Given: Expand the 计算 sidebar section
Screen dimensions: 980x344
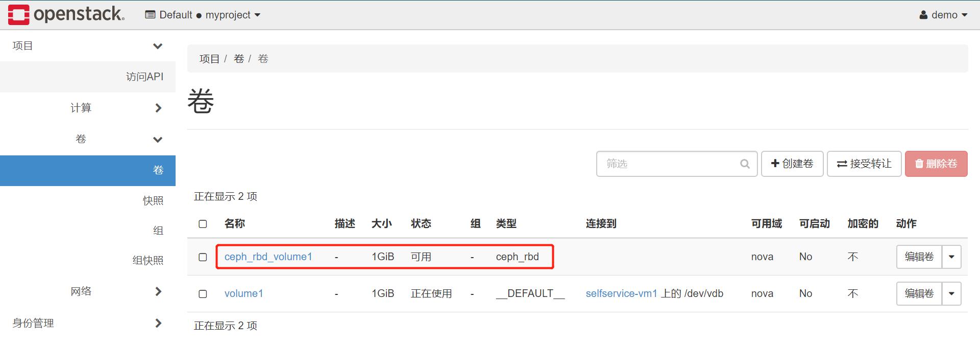Looking at the screenshot, I should (88, 108).
